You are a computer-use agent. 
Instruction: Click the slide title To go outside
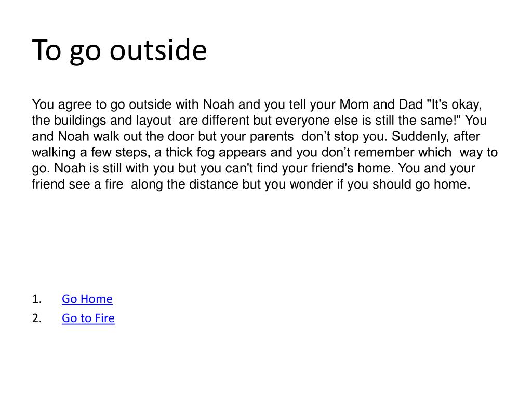(119, 50)
